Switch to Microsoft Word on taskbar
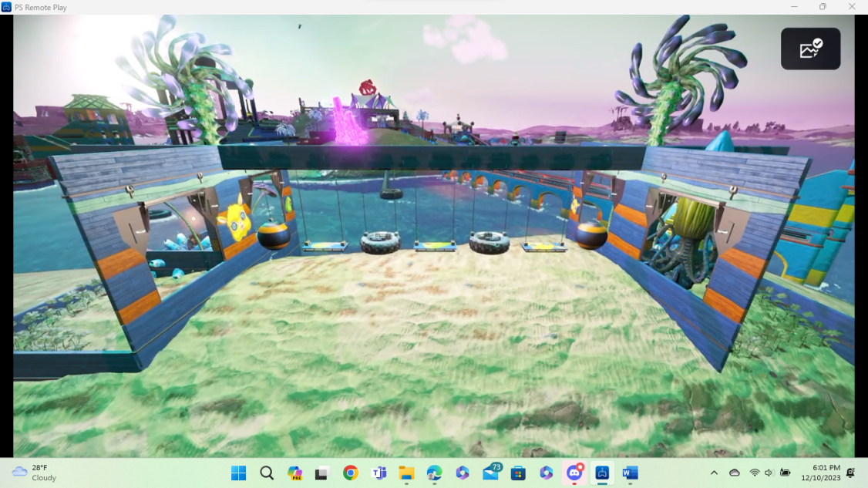This screenshot has height=488, width=868. (x=630, y=473)
